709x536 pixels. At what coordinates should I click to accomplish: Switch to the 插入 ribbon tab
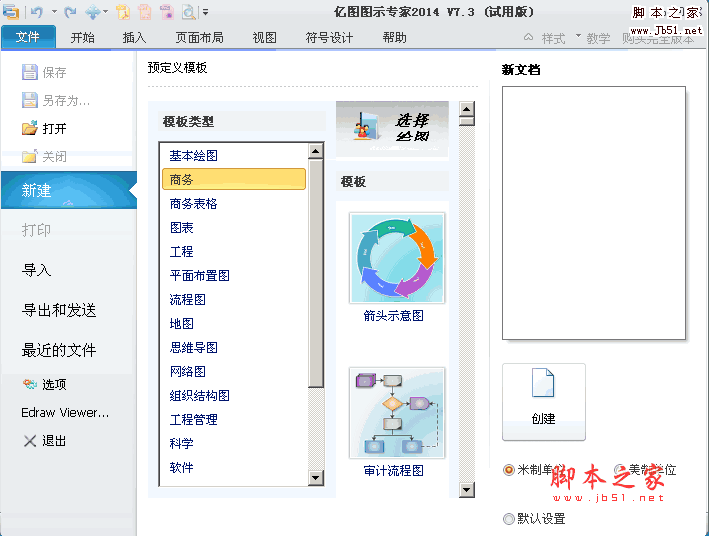click(x=134, y=38)
